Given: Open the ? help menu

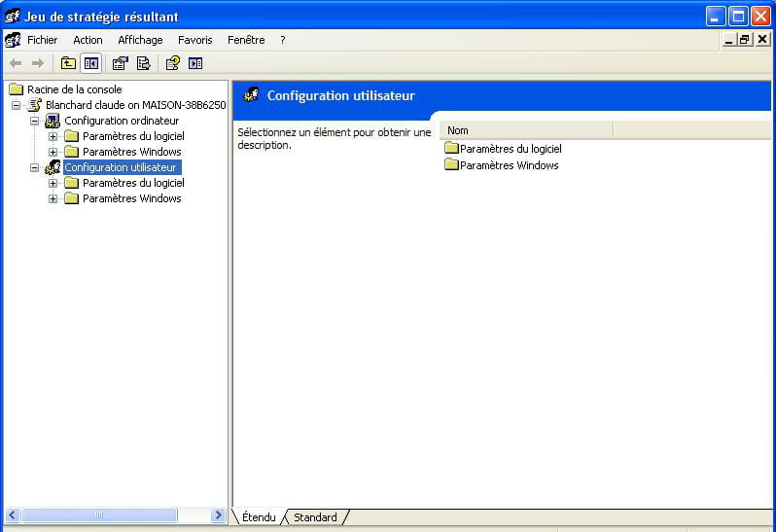Looking at the screenshot, I should click(283, 40).
